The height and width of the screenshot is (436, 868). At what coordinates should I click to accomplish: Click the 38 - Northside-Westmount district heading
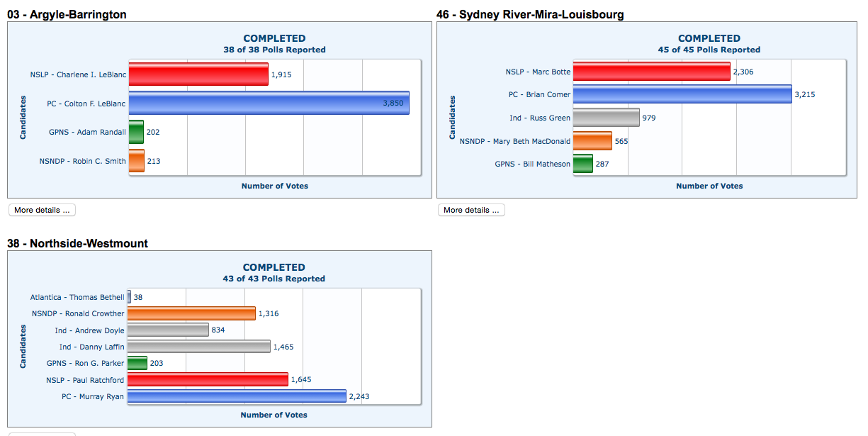pos(77,243)
